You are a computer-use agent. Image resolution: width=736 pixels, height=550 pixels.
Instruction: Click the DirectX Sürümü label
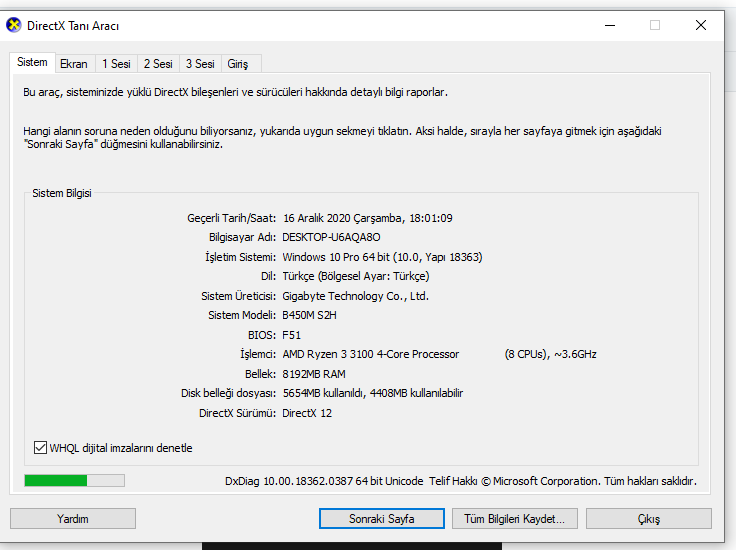238,413
